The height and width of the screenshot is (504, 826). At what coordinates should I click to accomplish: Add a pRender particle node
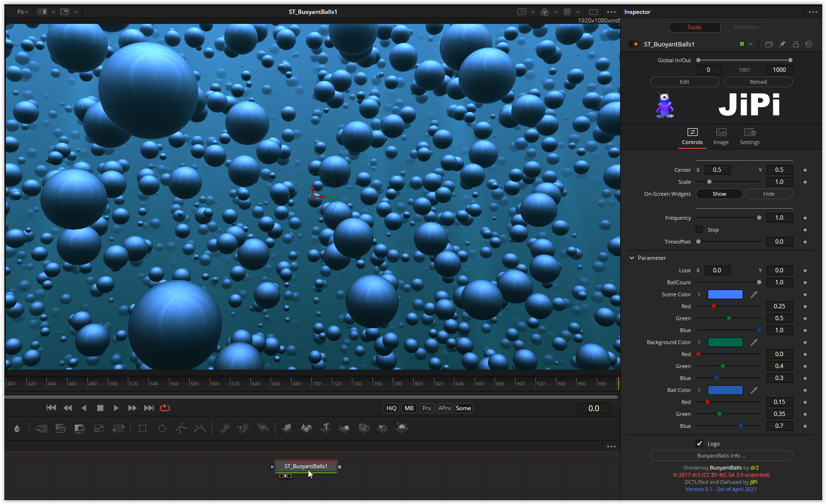point(263,428)
